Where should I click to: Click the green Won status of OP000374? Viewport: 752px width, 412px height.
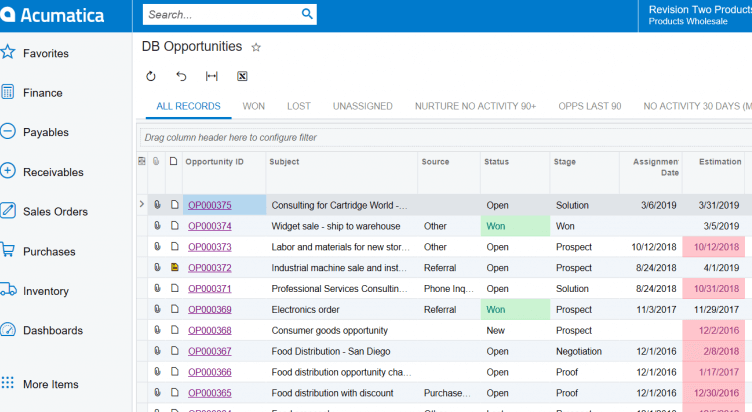tap(515, 226)
